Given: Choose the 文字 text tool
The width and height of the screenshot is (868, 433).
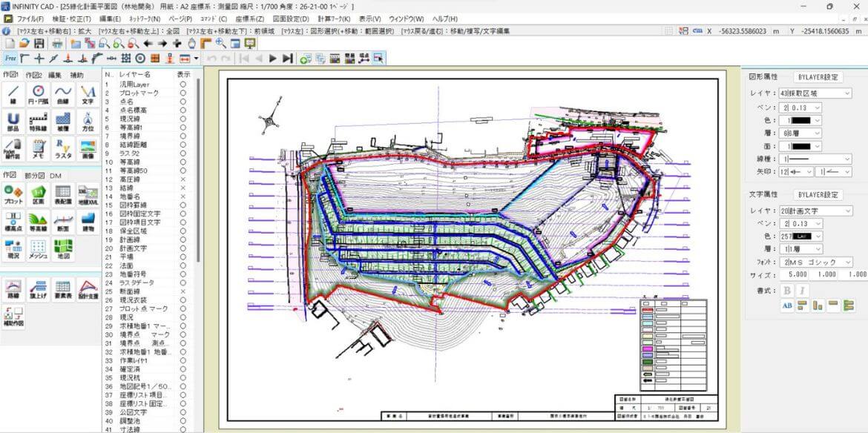Looking at the screenshot, I should (88, 93).
